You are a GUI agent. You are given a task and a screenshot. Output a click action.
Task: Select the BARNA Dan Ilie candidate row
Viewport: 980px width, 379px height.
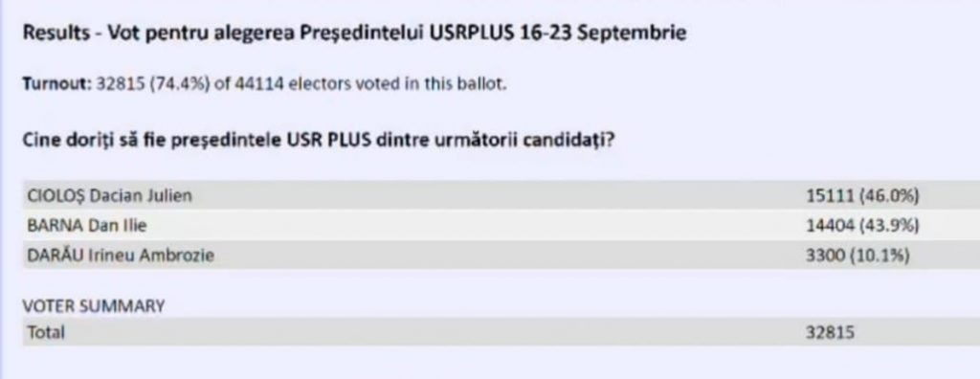click(501, 225)
